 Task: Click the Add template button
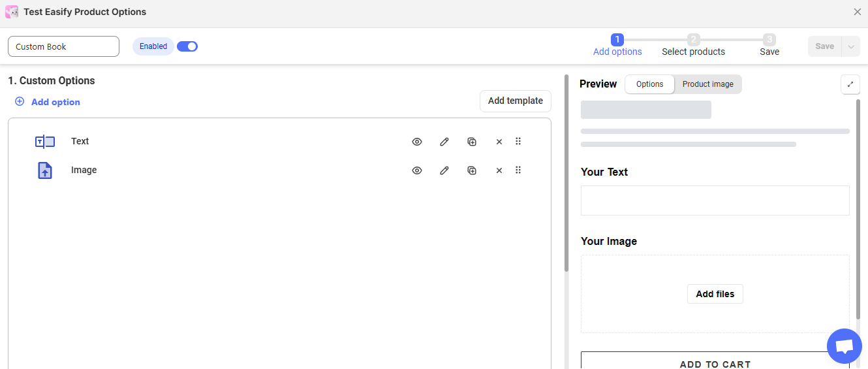pos(515,101)
